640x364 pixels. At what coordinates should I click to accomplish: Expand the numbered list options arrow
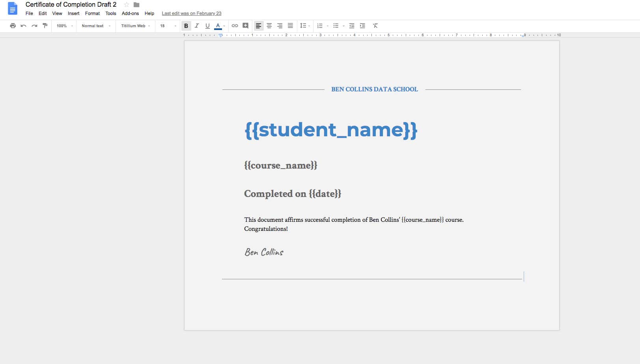(x=328, y=26)
